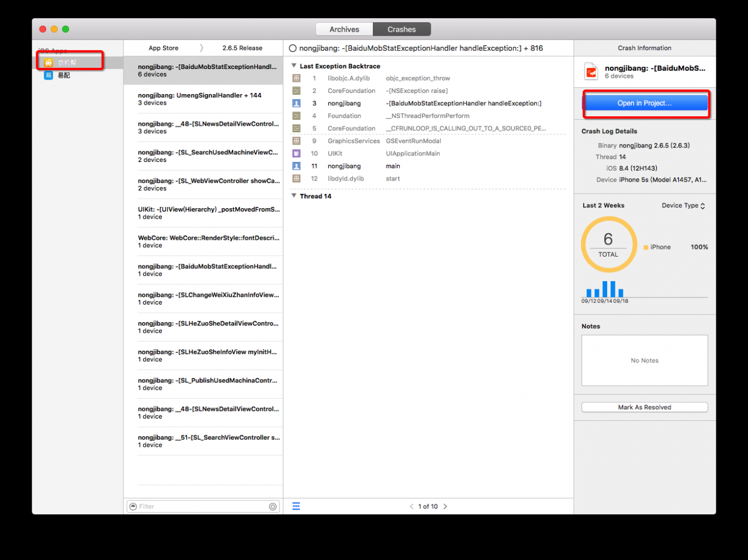Click the yellow 农机帮 app icon
Image resolution: width=748 pixels, height=560 pixels.
click(49, 63)
